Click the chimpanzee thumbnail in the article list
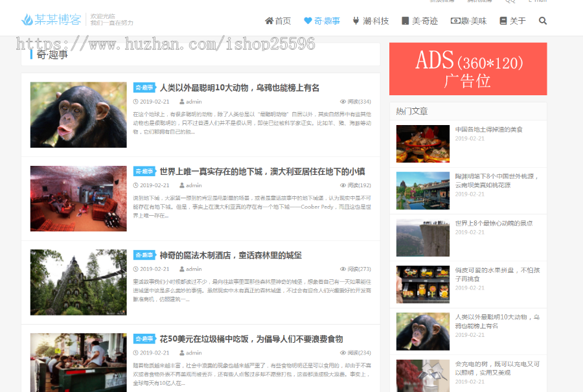The image size is (583, 392). point(78,115)
